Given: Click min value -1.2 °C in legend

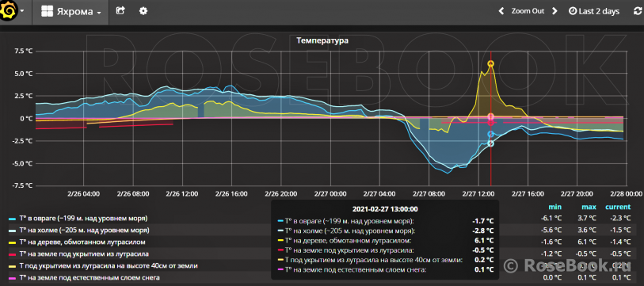Looking at the screenshot, I should tap(551, 254).
